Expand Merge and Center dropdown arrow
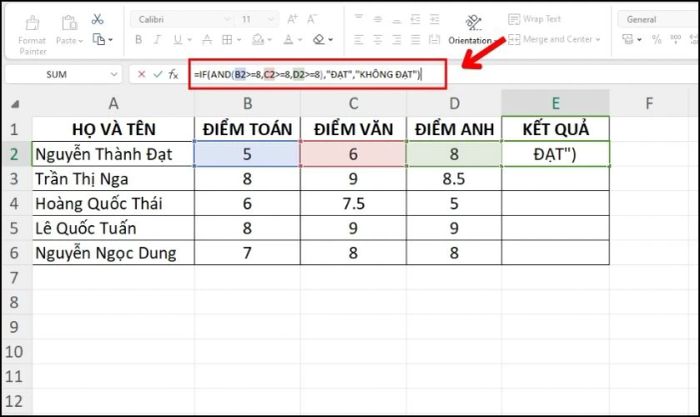This screenshot has height=417, width=700. pos(598,40)
